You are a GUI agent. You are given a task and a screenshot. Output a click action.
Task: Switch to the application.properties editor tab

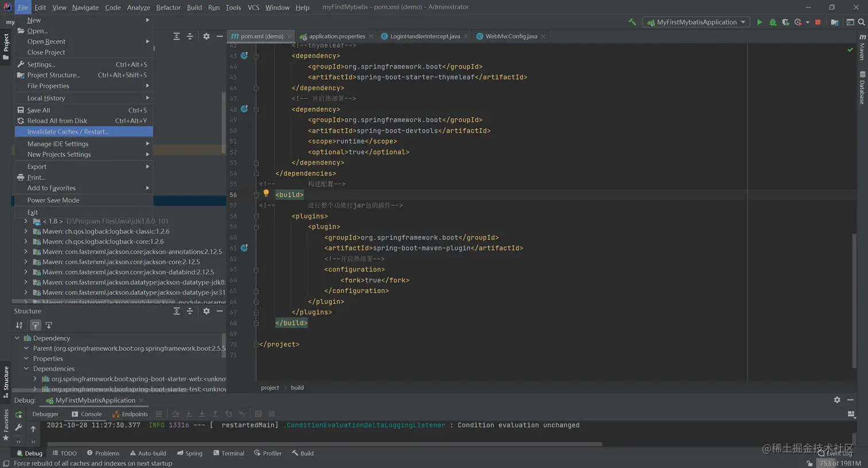click(x=336, y=36)
